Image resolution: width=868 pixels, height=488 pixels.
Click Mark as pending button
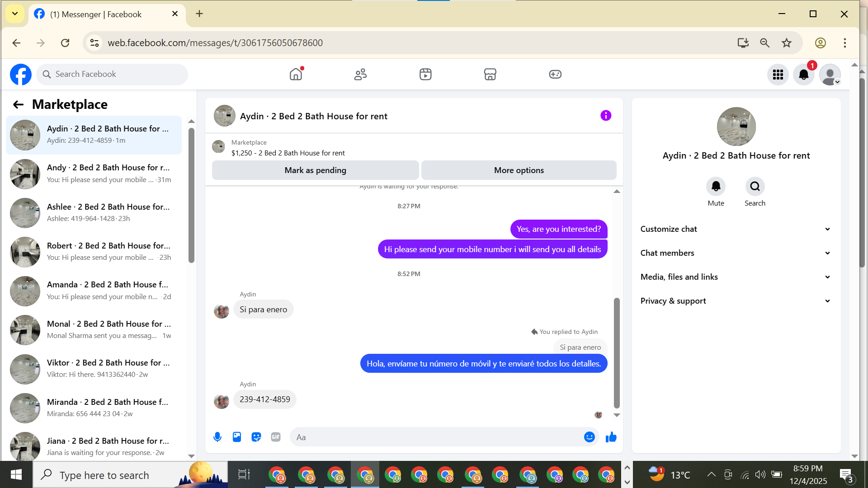click(315, 170)
